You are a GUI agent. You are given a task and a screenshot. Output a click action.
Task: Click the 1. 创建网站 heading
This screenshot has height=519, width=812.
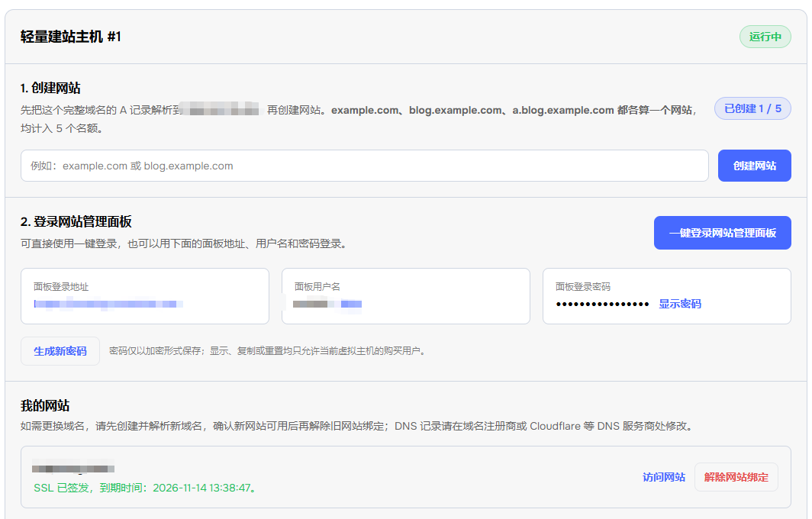click(50, 88)
